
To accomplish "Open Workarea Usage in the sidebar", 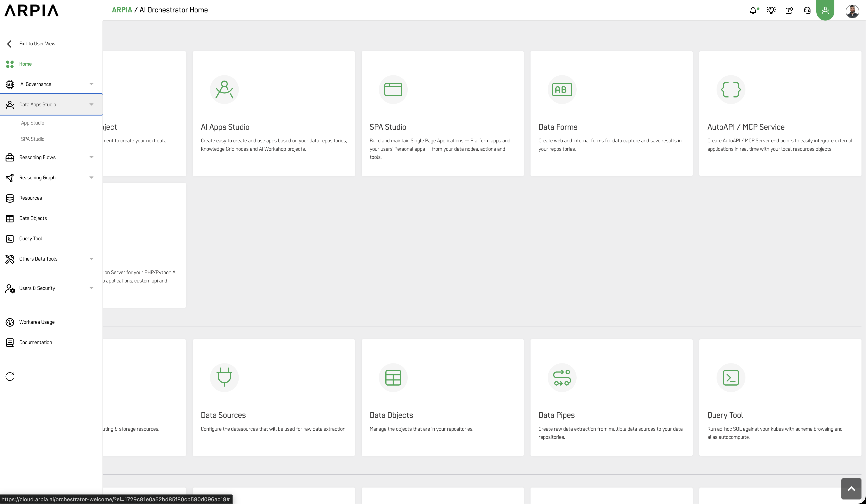I will (x=37, y=322).
